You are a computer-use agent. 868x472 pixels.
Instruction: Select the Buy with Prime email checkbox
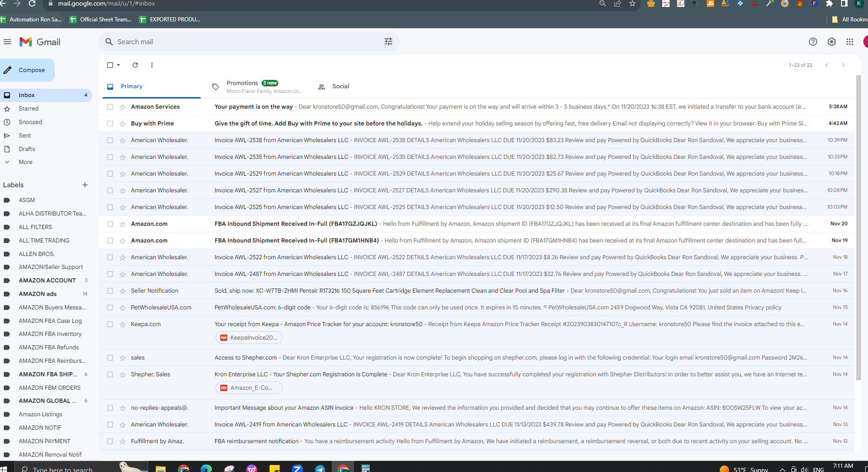click(110, 124)
